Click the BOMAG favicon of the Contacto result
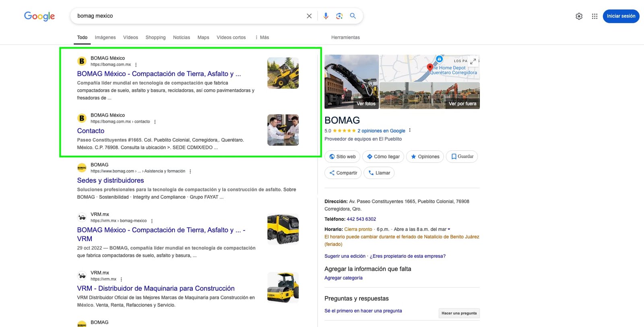 click(x=82, y=118)
